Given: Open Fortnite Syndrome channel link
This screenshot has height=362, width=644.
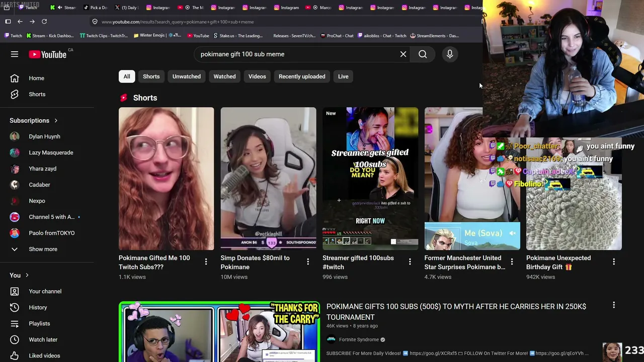Looking at the screenshot, I should (x=359, y=340).
